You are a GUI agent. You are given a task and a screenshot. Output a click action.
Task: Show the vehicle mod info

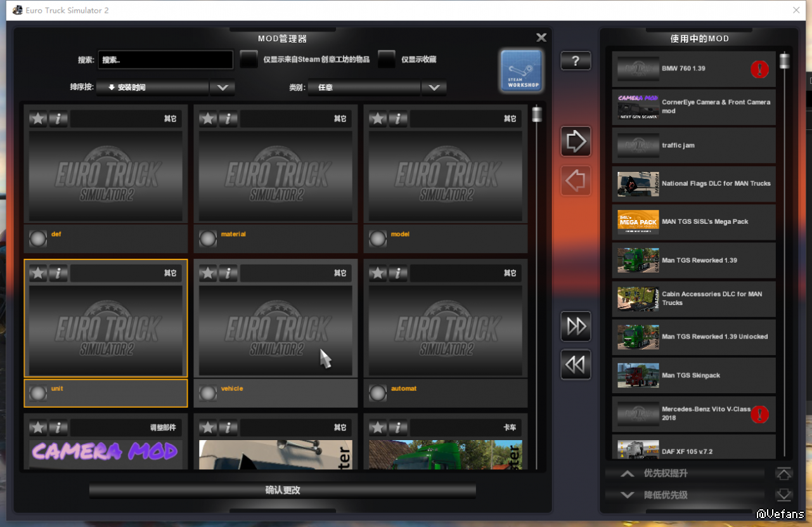coord(228,273)
